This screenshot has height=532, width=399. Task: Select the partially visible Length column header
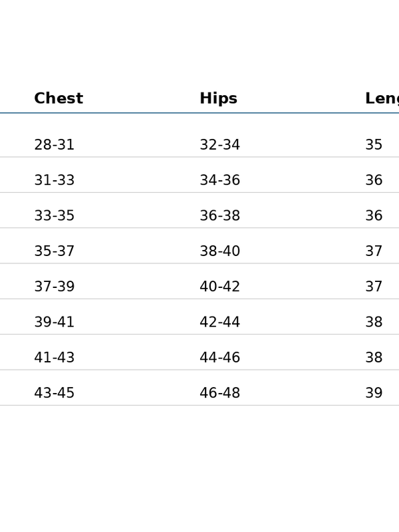tap(381, 99)
